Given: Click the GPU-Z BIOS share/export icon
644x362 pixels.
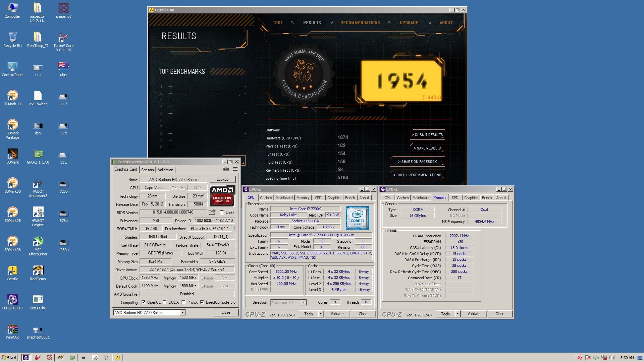Looking at the screenshot, I should pyautogui.click(x=212, y=212).
